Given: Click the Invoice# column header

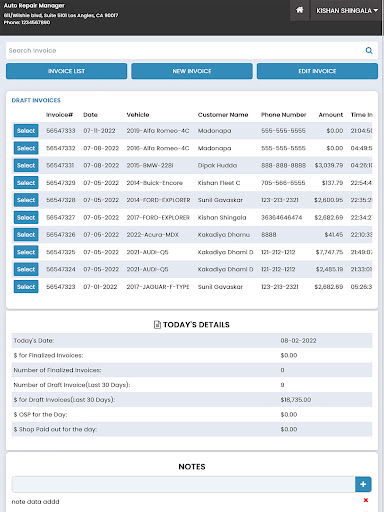Looking at the screenshot, I should [x=59, y=115].
